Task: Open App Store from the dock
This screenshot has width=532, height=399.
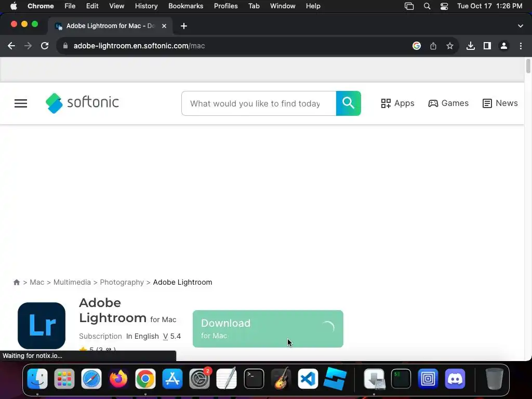Action: [172, 379]
